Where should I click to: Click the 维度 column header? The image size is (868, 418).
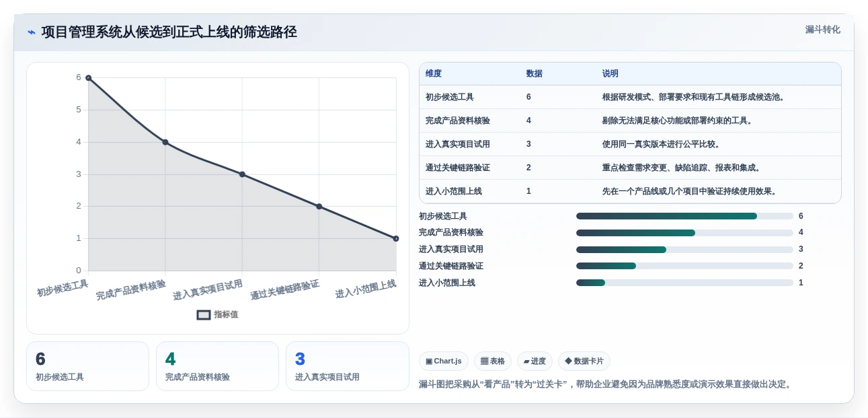click(434, 73)
